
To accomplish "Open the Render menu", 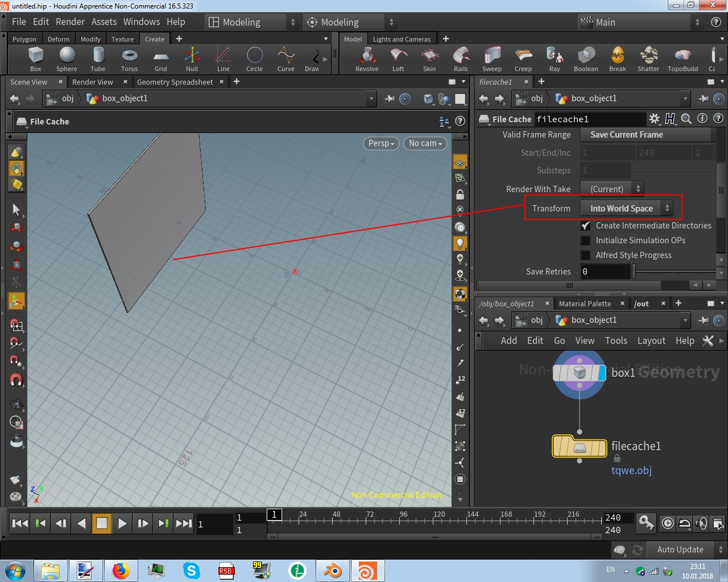I will tap(70, 22).
